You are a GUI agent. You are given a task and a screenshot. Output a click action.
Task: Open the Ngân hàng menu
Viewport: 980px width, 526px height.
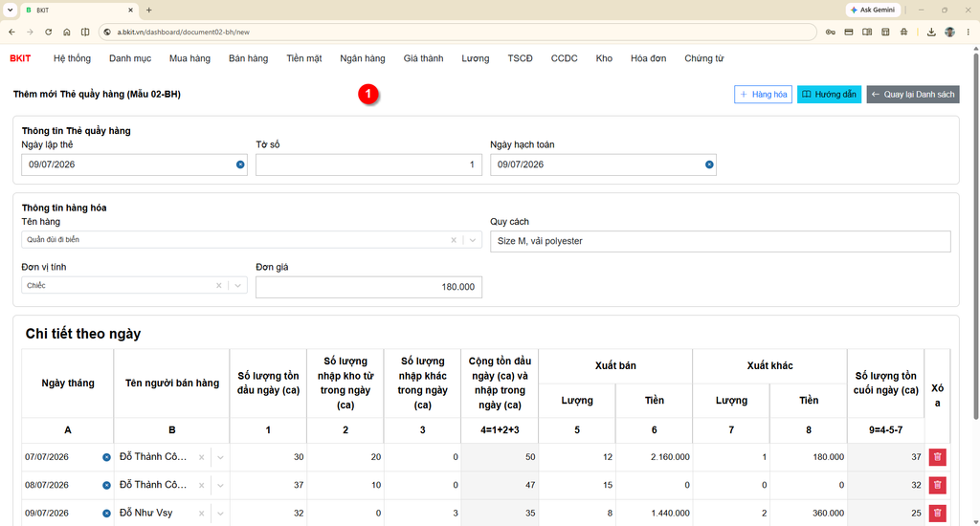point(363,58)
